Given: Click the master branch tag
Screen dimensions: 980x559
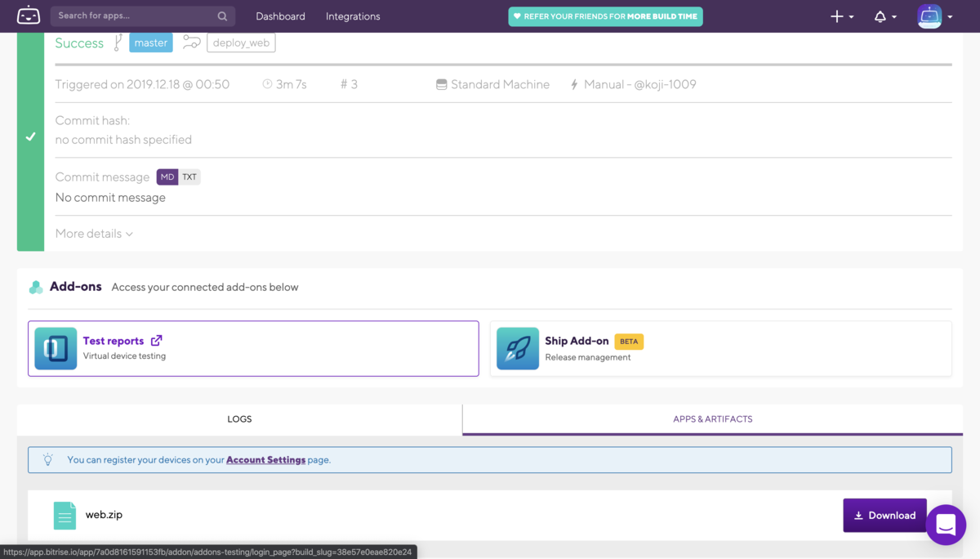Looking at the screenshot, I should click(x=151, y=42).
